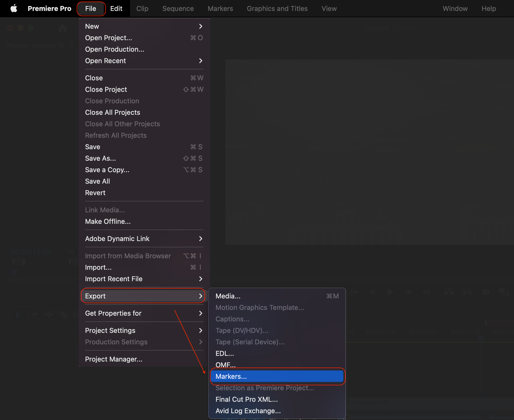Click the timecode field showing 00:00:16:28

(31, 251)
